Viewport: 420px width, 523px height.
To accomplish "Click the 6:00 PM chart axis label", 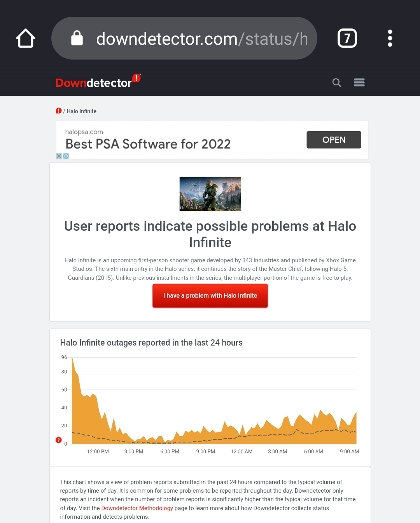I will tap(170, 452).
